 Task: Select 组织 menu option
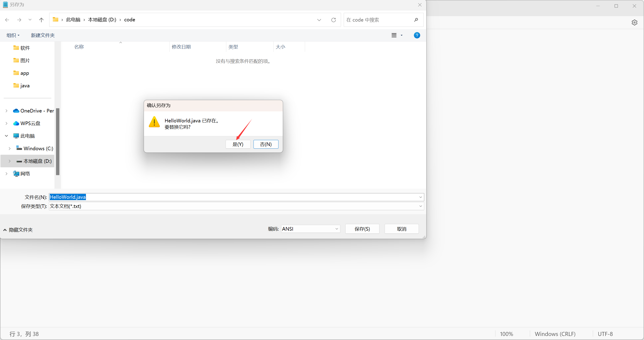tap(12, 35)
